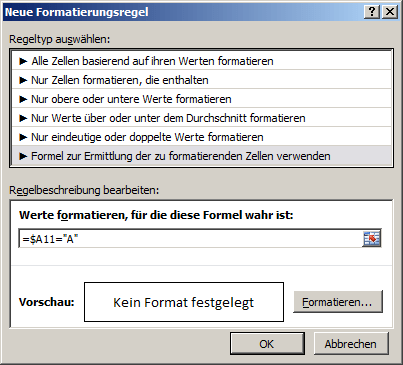Viewport: 403px width, 365px height.
Task: Click the 'Regeltyp auswählen:' label
Action: click(x=60, y=39)
